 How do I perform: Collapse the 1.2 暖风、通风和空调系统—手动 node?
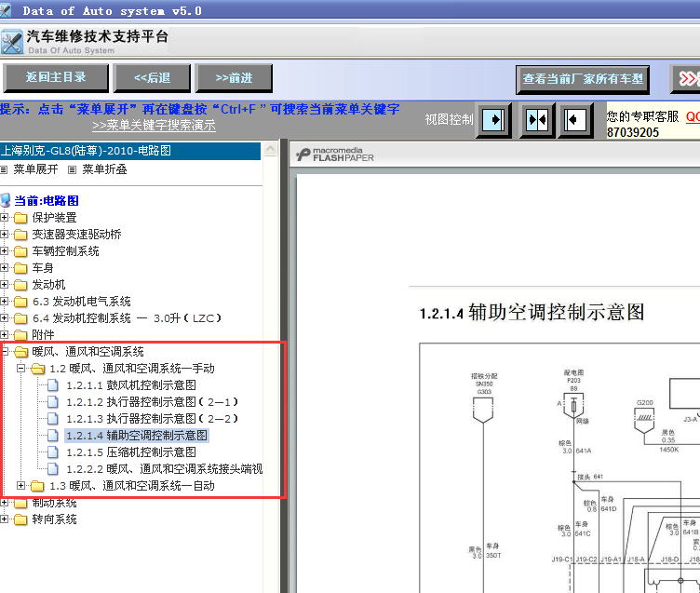click(20, 369)
